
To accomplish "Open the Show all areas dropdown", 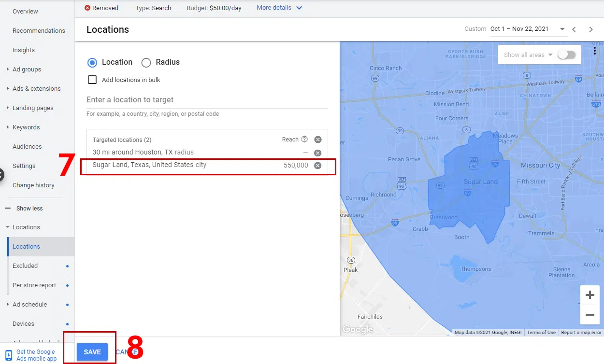I will pyautogui.click(x=528, y=55).
